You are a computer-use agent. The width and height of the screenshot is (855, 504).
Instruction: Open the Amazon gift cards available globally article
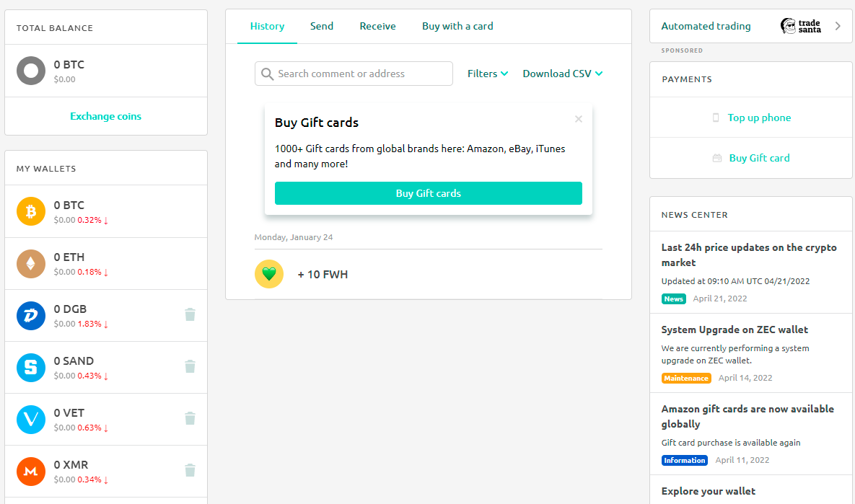point(747,416)
